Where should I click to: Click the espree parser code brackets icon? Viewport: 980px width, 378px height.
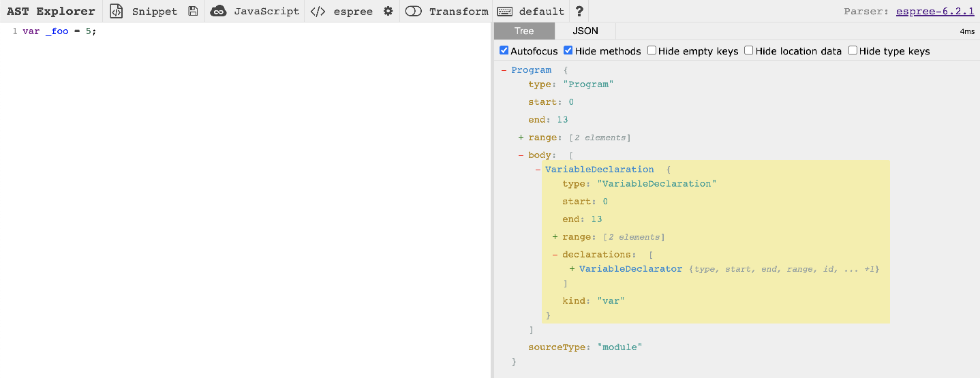pos(318,11)
